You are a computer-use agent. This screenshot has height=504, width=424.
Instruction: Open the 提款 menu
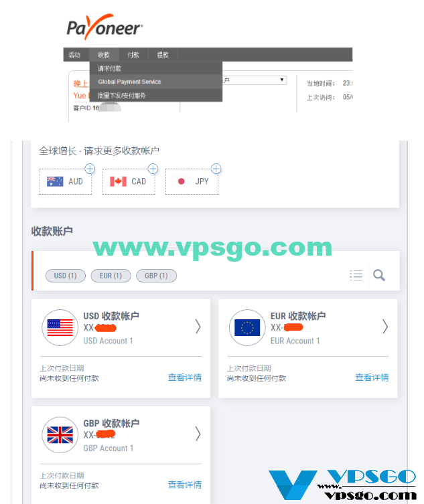pos(163,55)
